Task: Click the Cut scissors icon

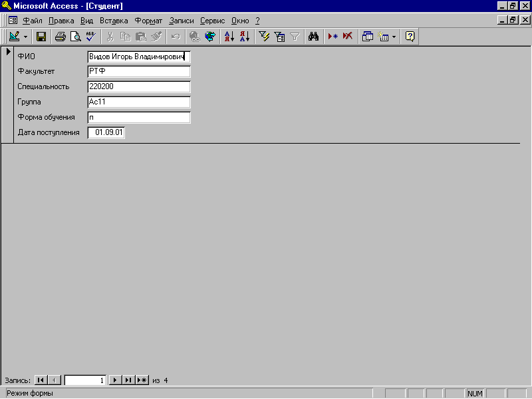Action: pyautogui.click(x=110, y=37)
